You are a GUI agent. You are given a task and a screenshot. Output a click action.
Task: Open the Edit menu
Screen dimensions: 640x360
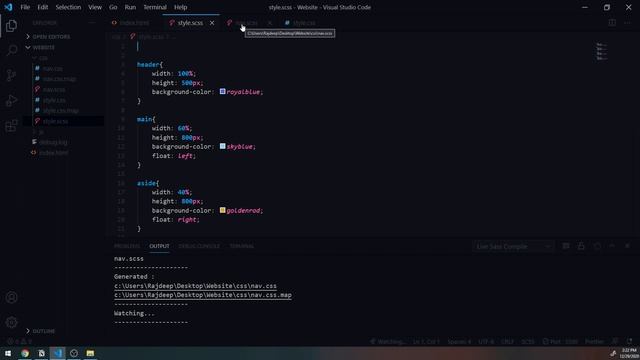(42, 7)
